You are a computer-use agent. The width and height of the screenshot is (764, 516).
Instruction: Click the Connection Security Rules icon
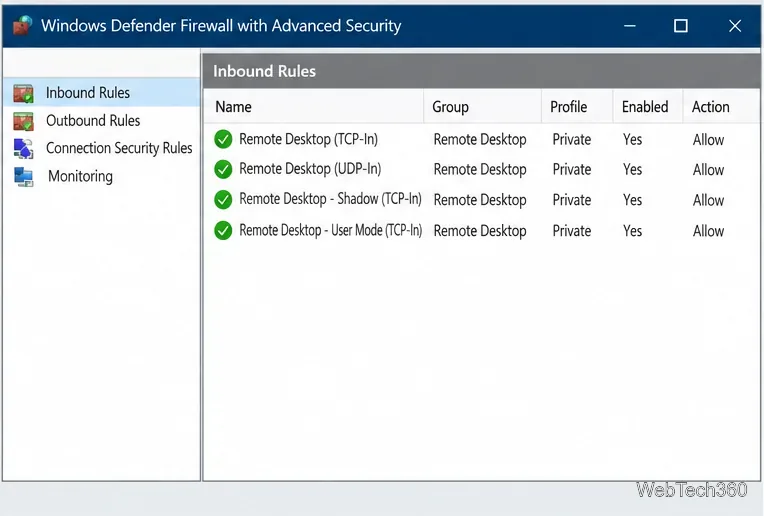click(23, 149)
